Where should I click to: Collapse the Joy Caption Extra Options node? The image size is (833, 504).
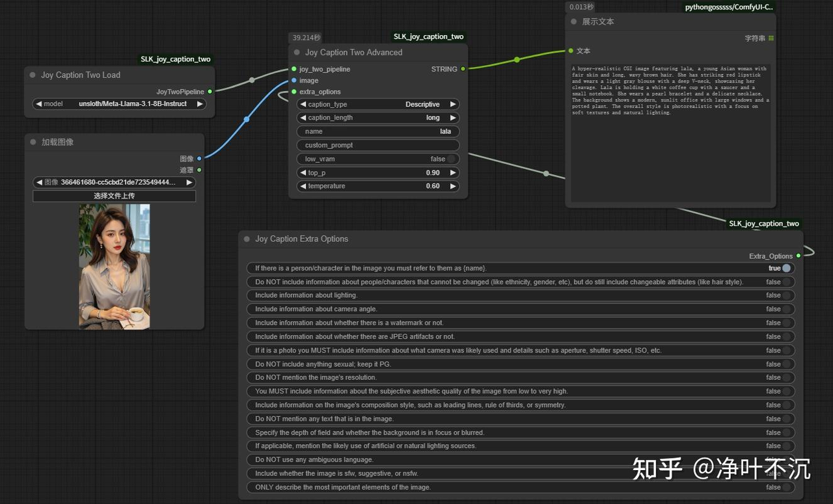click(247, 239)
